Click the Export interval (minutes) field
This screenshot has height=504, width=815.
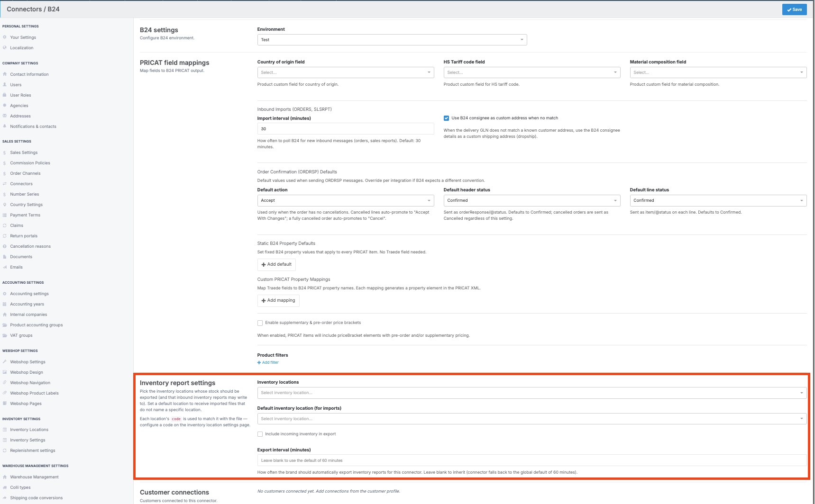coord(532,460)
